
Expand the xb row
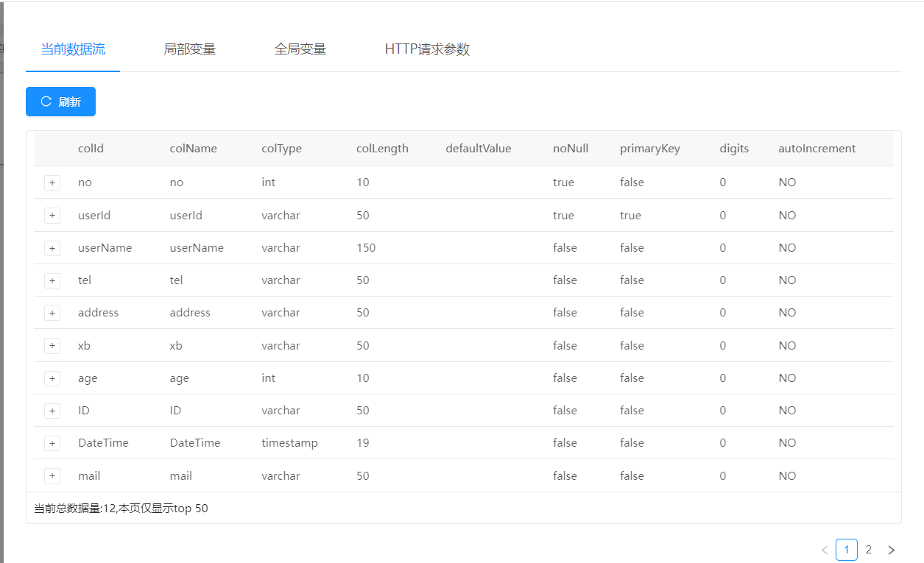[52, 346]
